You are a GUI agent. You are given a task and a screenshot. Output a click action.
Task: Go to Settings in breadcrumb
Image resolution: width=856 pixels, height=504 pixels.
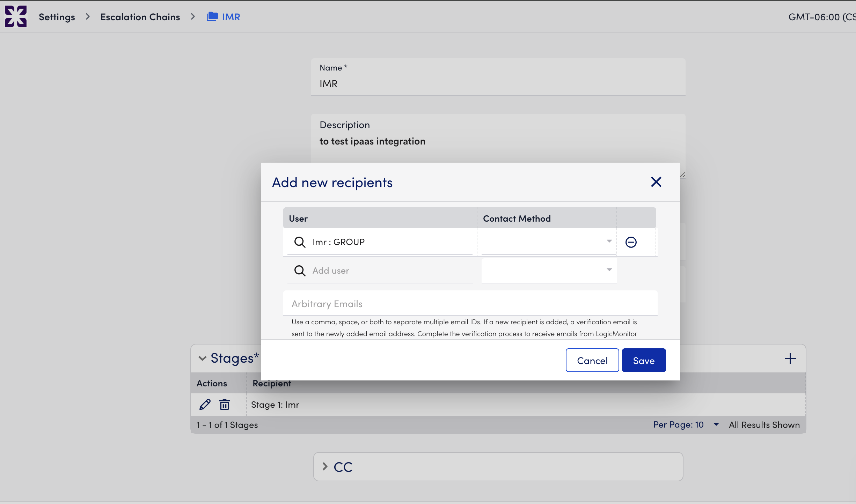click(x=57, y=17)
